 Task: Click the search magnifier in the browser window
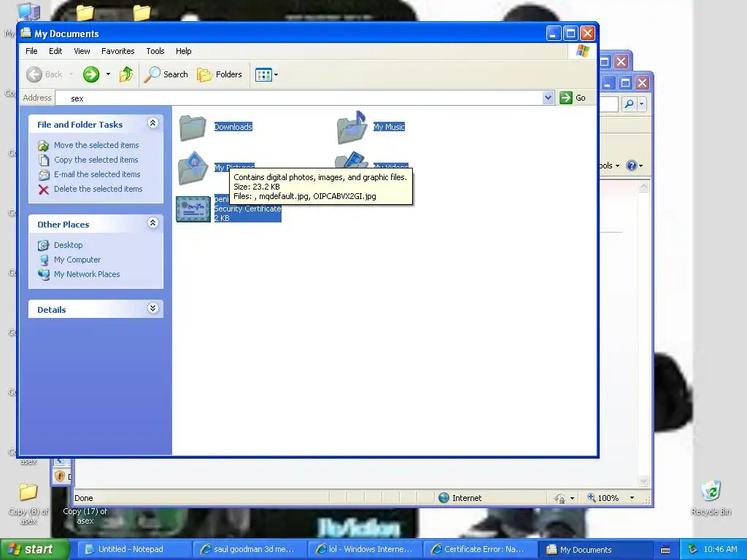point(629,104)
